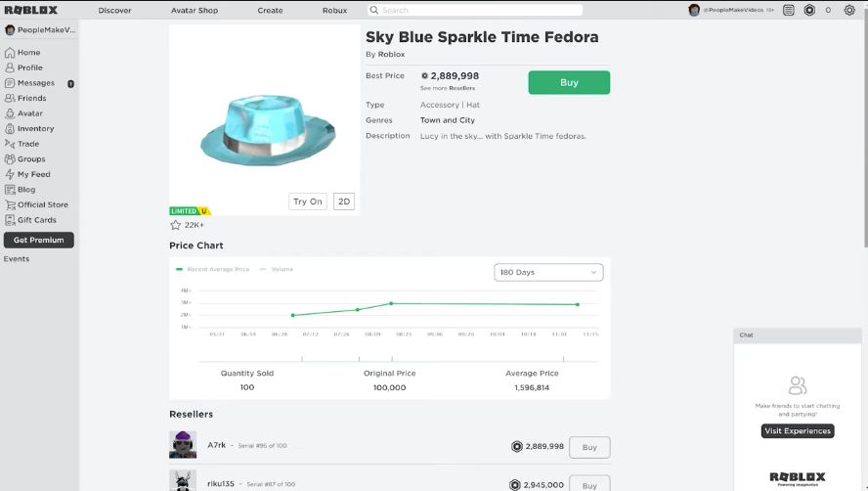Click the top bar user avatar
The height and width of the screenshot is (491, 868).
coord(694,10)
